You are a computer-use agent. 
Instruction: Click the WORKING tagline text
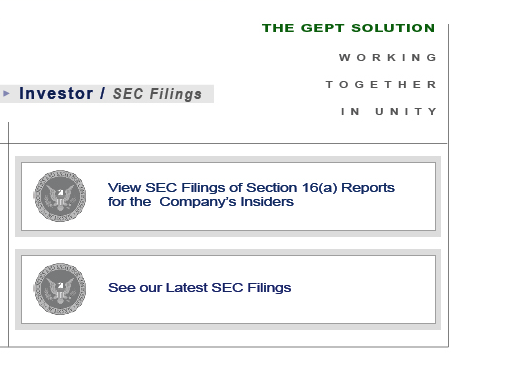coord(387,58)
